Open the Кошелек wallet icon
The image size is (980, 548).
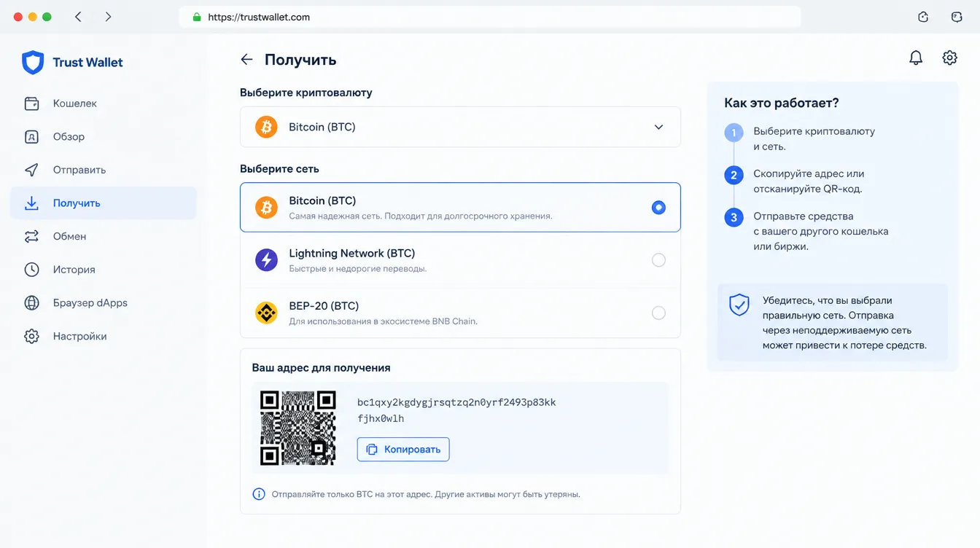click(31, 103)
